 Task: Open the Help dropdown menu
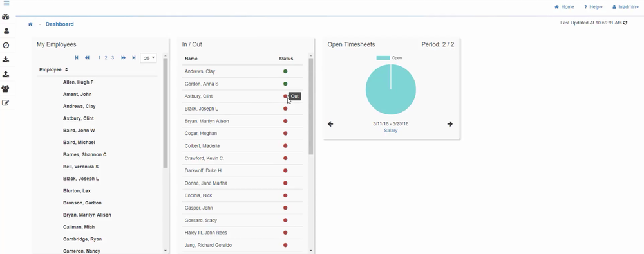(593, 7)
